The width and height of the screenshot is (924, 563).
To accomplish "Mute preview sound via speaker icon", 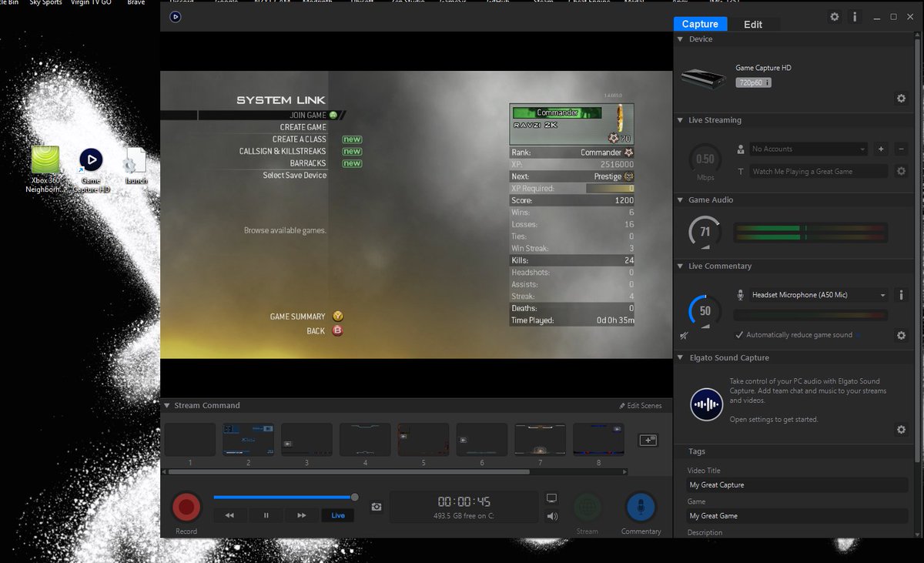I will click(551, 516).
